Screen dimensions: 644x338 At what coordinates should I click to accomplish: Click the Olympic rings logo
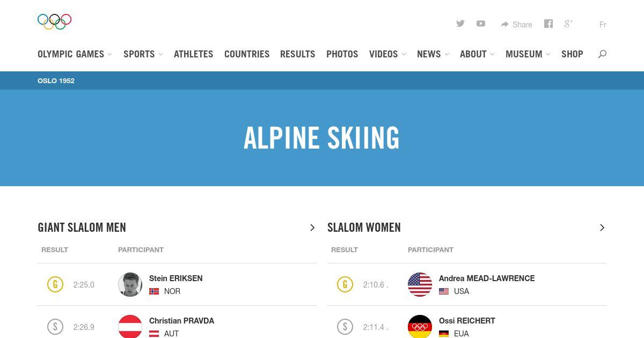[54, 21]
